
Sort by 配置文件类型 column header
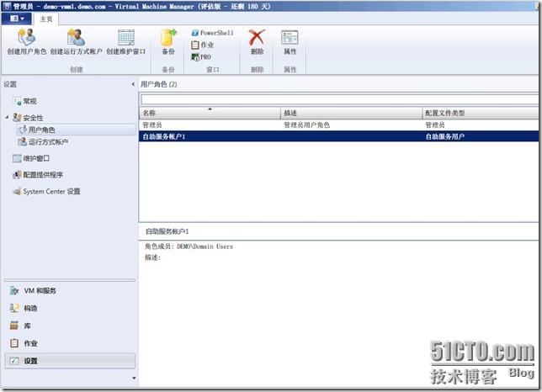click(x=480, y=113)
